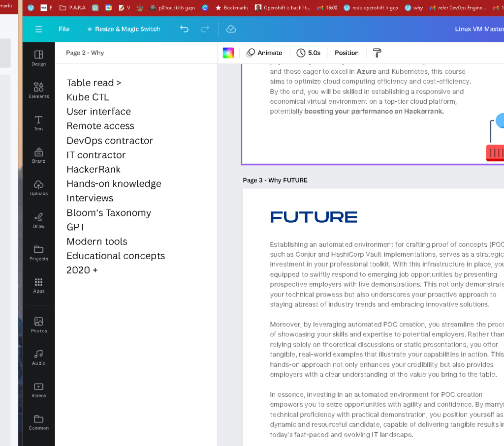The width and height of the screenshot is (504, 446).
Task: Click the Page 3 - Why FUTURE title
Action: (x=275, y=180)
